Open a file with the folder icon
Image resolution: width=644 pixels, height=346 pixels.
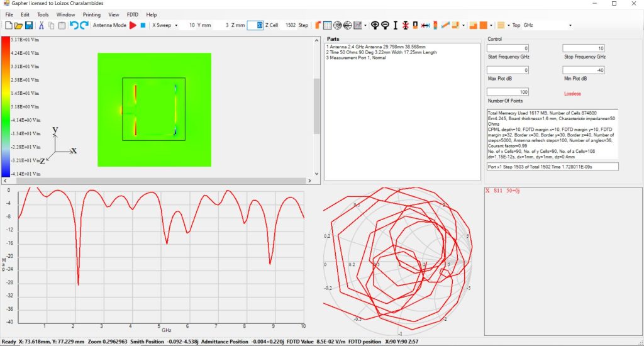pos(18,25)
